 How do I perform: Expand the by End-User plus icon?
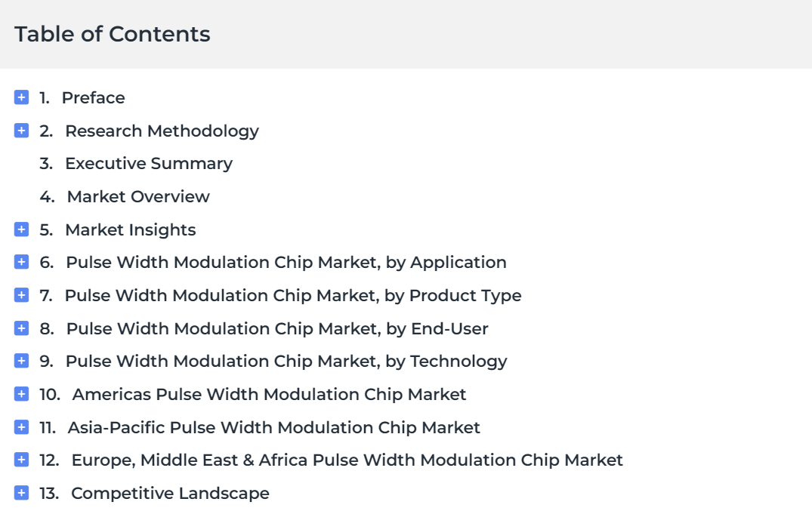21,328
